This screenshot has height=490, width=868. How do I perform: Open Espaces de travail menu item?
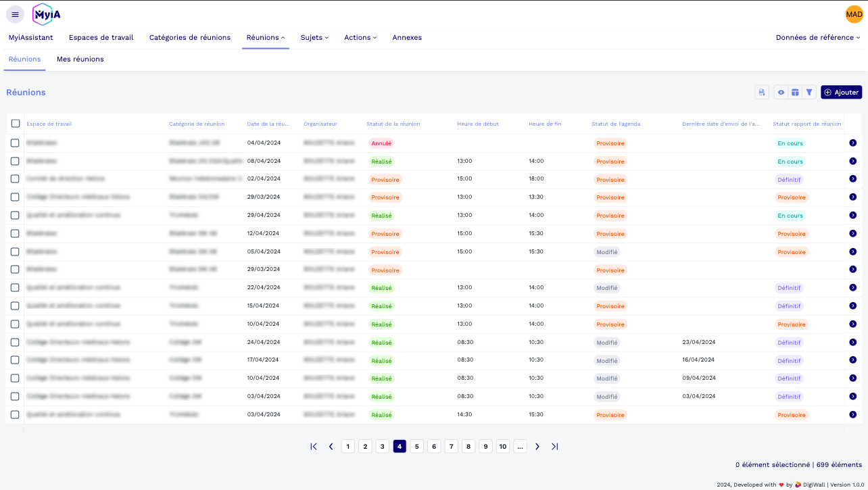pos(101,38)
